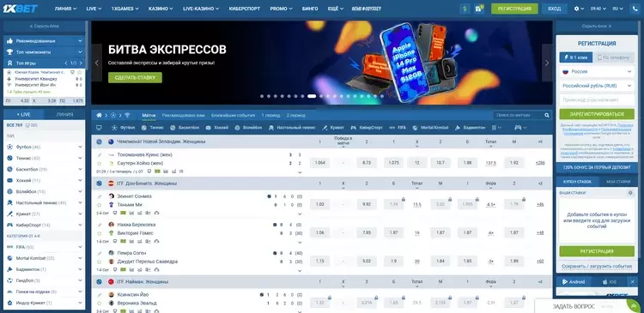Open the Android app download button
644x313 pixels.
tap(574, 282)
